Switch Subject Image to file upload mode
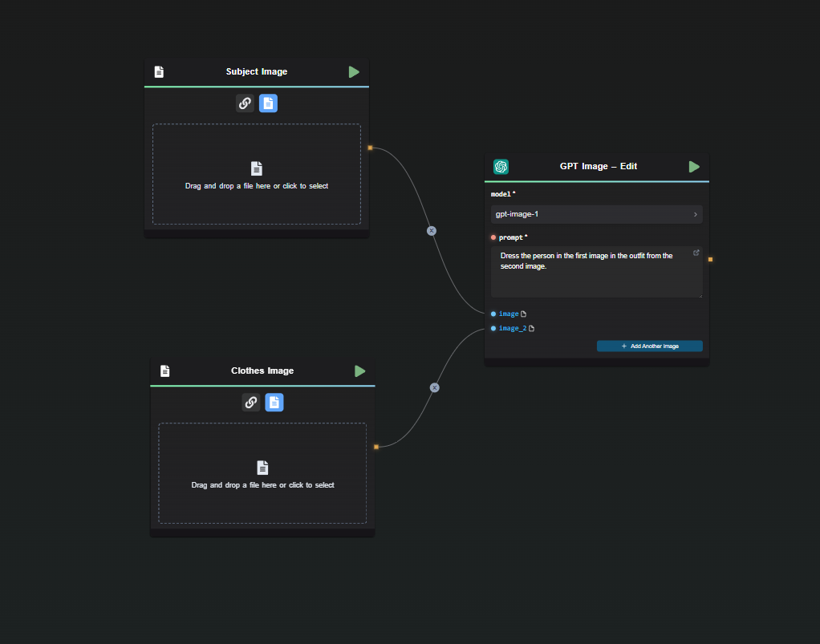The height and width of the screenshot is (644, 820). click(x=268, y=103)
